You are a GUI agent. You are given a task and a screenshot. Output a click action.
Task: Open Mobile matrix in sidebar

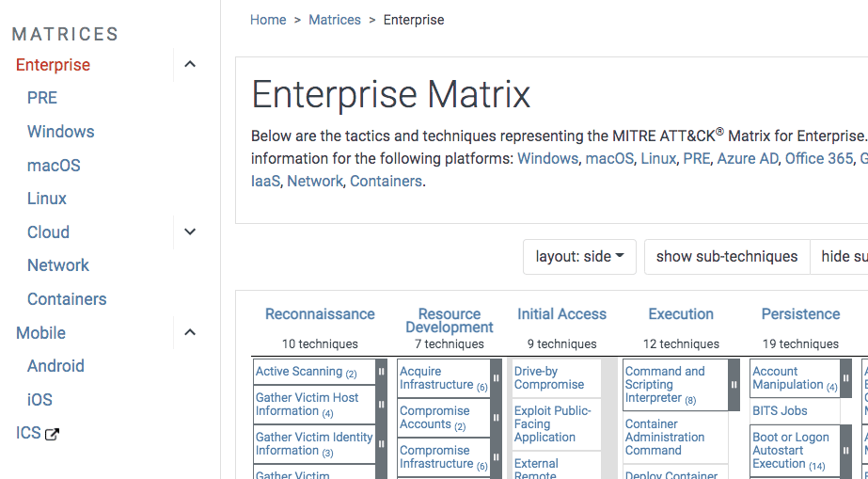(40, 333)
